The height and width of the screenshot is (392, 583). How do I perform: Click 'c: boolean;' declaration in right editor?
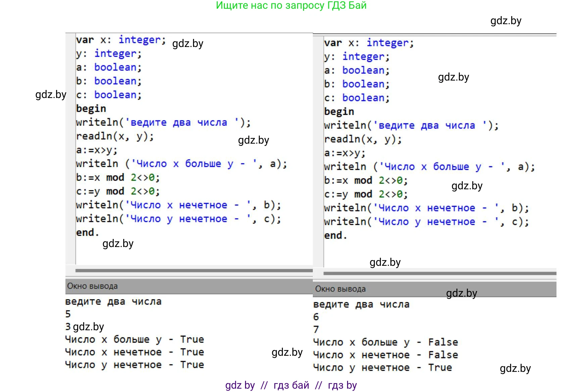(356, 98)
